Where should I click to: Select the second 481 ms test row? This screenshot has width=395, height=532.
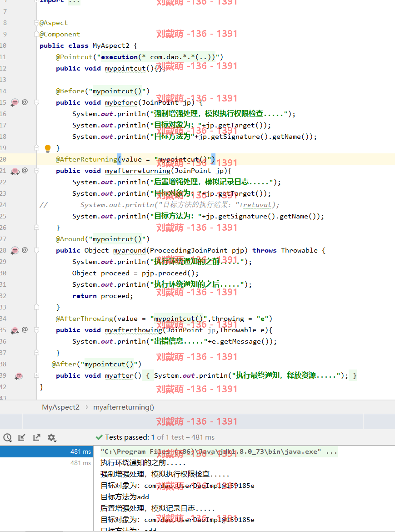coord(46,463)
